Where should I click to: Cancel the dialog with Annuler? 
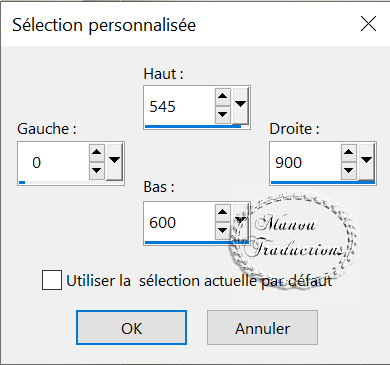pyautogui.click(x=262, y=328)
